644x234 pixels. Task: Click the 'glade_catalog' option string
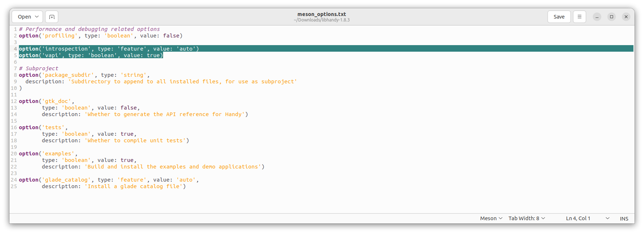click(x=67, y=180)
